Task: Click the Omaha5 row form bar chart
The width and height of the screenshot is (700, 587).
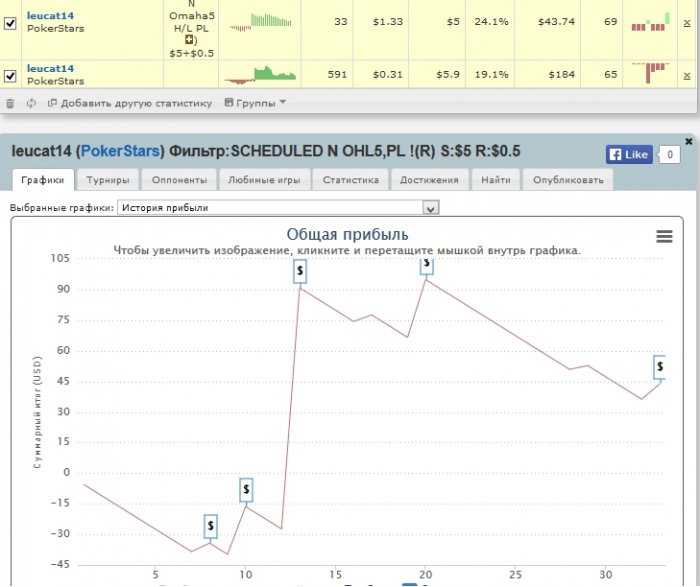Action: coord(650,22)
